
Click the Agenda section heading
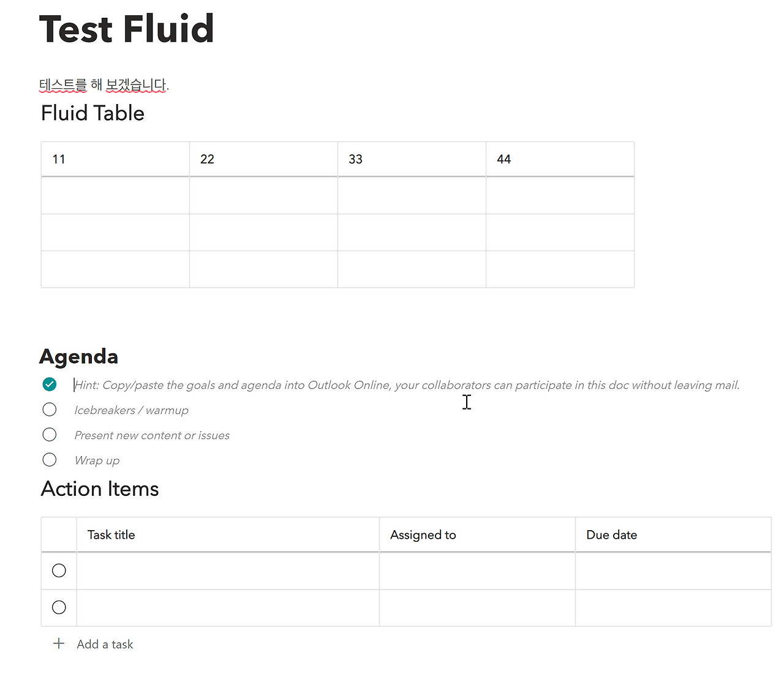click(78, 356)
